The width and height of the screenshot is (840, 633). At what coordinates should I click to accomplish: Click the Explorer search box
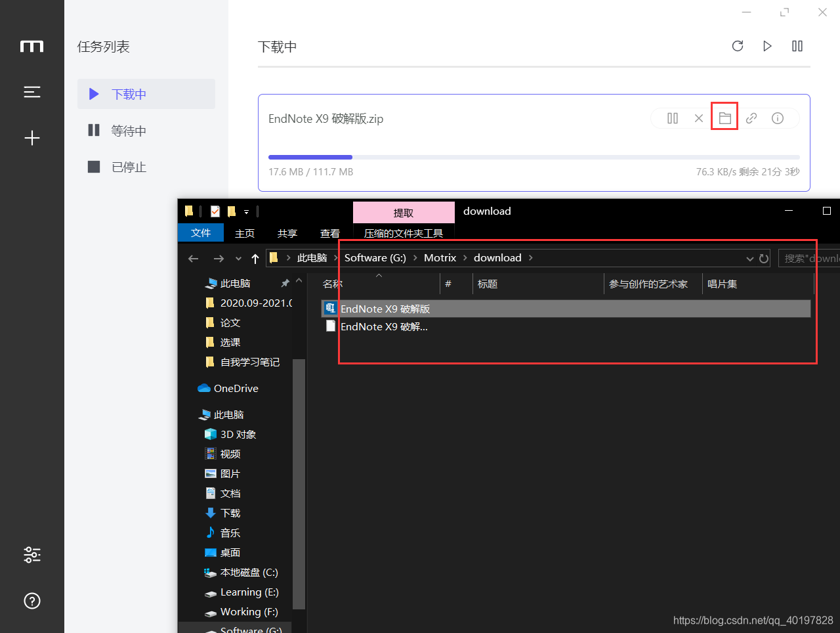click(x=809, y=258)
